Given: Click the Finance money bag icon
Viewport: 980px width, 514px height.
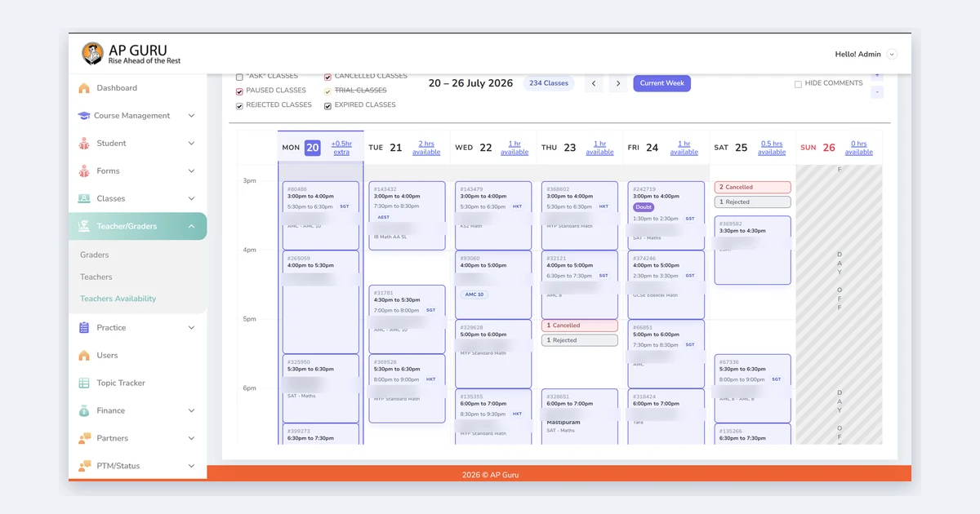Looking at the screenshot, I should (x=83, y=410).
